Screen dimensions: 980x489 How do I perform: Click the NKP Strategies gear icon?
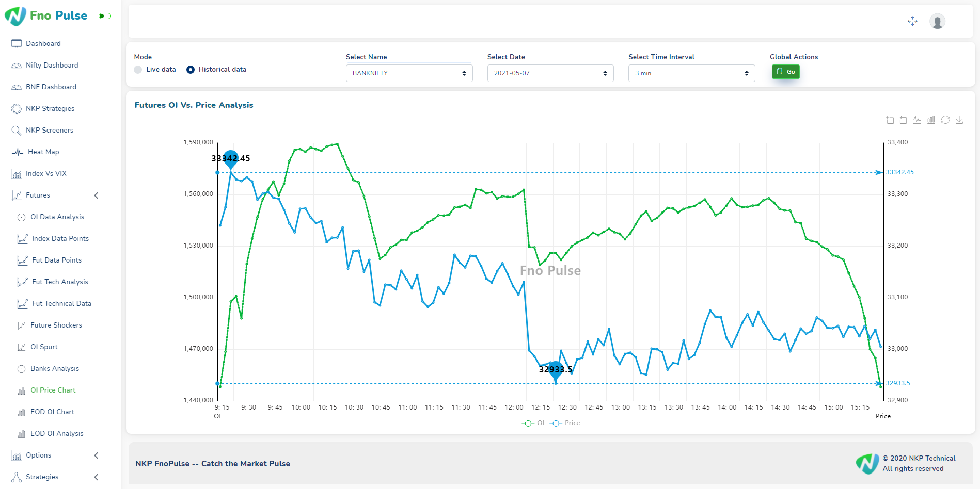(x=17, y=109)
